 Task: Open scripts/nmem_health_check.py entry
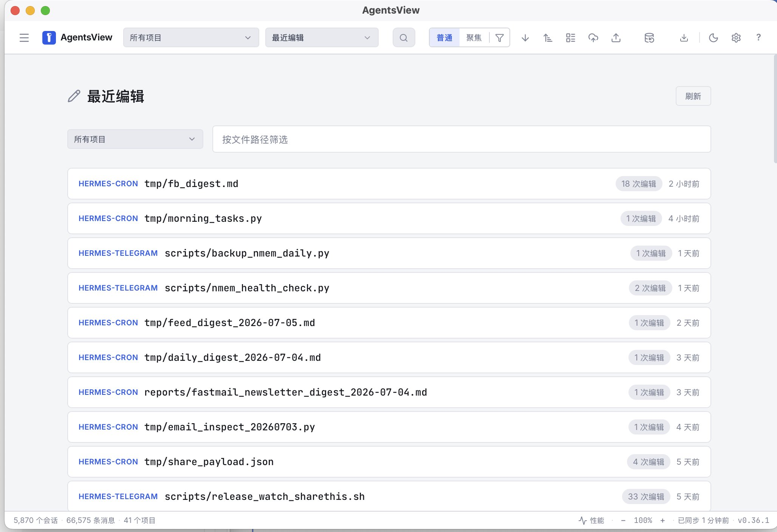[x=389, y=288]
